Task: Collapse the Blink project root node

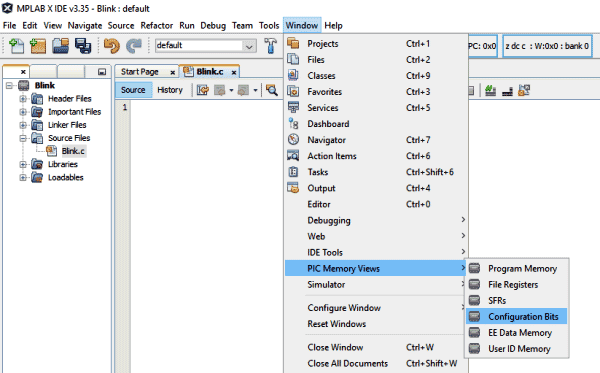Action: pyautogui.click(x=10, y=85)
